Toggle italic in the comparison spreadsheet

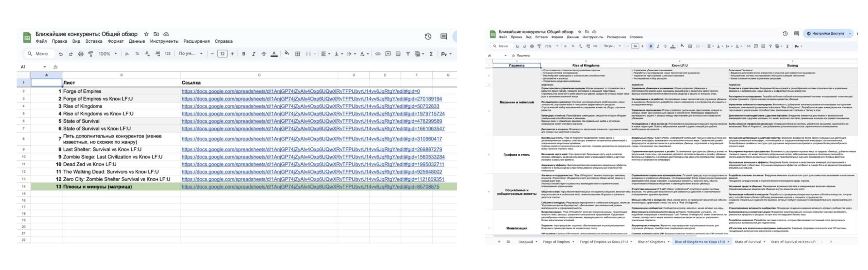click(658, 46)
